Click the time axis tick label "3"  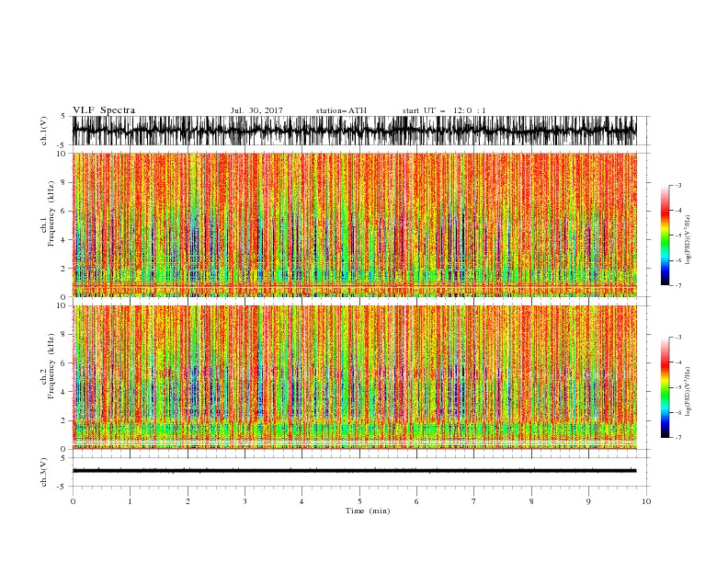click(x=245, y=501)
